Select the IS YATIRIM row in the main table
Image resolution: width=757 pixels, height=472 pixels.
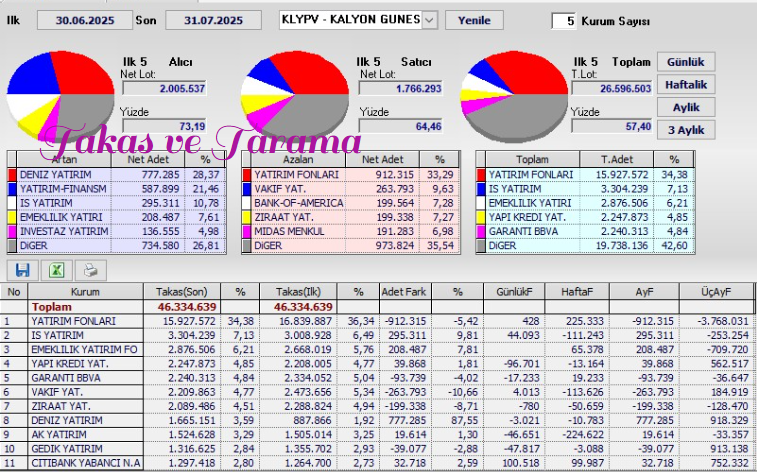(x=377, y=335)
